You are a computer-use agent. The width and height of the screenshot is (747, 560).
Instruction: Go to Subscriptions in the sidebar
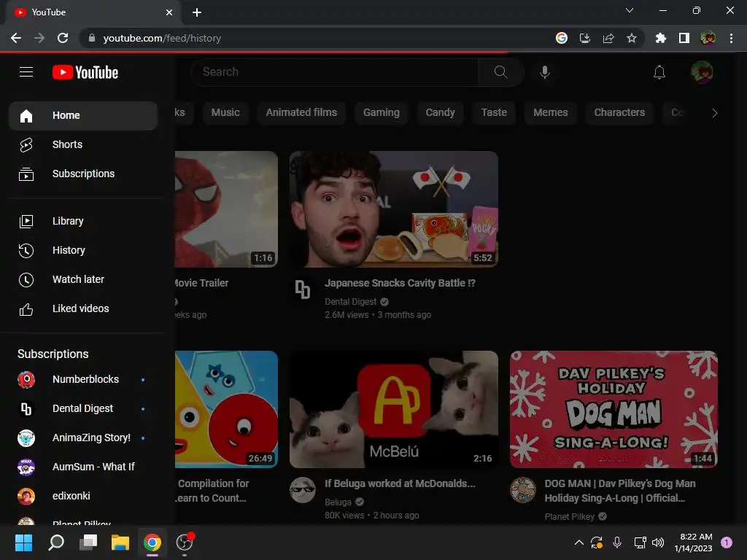(x=83, y=174)
